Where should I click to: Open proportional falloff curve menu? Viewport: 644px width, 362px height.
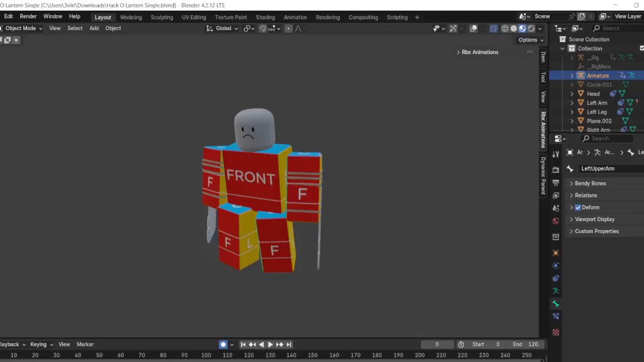pyautogui.click(x=298, y=28)
